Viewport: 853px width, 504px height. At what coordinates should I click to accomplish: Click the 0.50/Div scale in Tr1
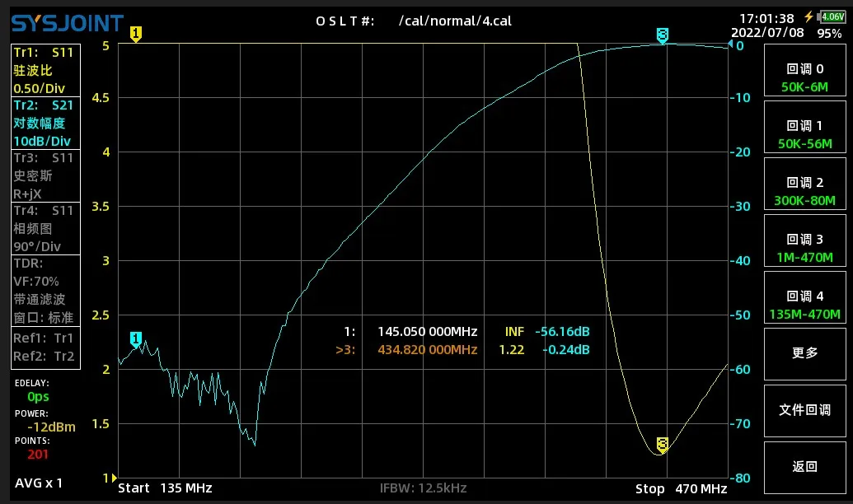[x=40, y=88]
